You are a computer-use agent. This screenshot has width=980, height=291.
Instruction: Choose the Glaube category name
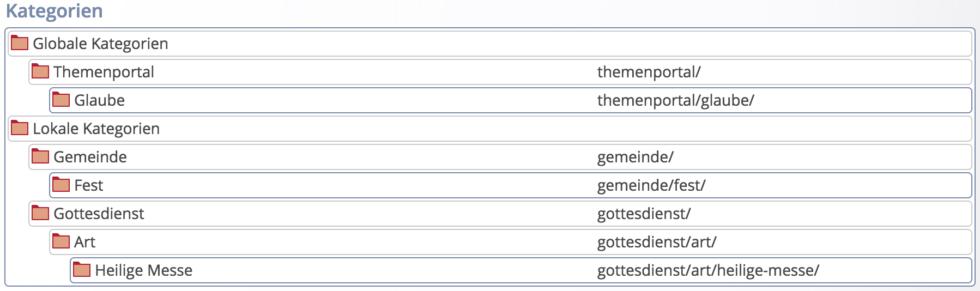pos(99,100)
